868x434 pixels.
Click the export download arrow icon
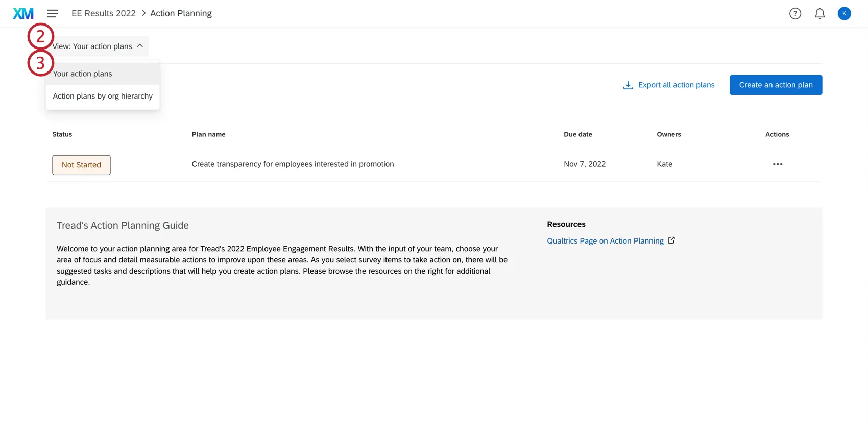click(x=628, y=85)
